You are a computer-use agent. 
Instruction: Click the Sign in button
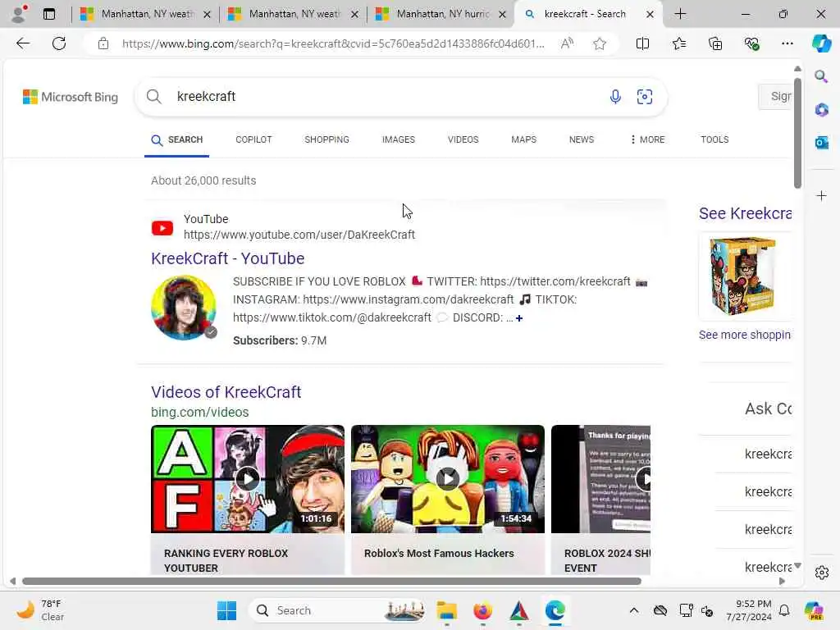[775, 97]
